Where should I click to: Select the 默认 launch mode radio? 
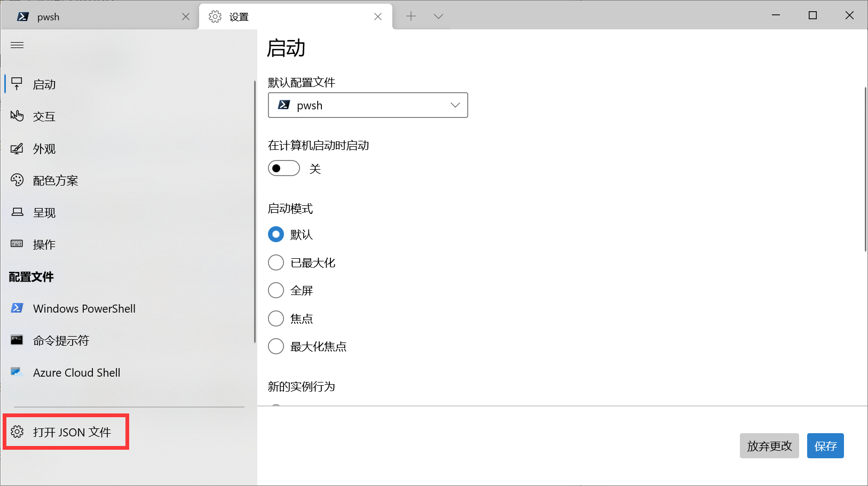coord(276,234)
